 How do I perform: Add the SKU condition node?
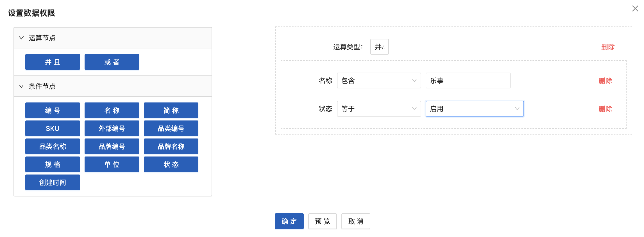tap(53, 128)
